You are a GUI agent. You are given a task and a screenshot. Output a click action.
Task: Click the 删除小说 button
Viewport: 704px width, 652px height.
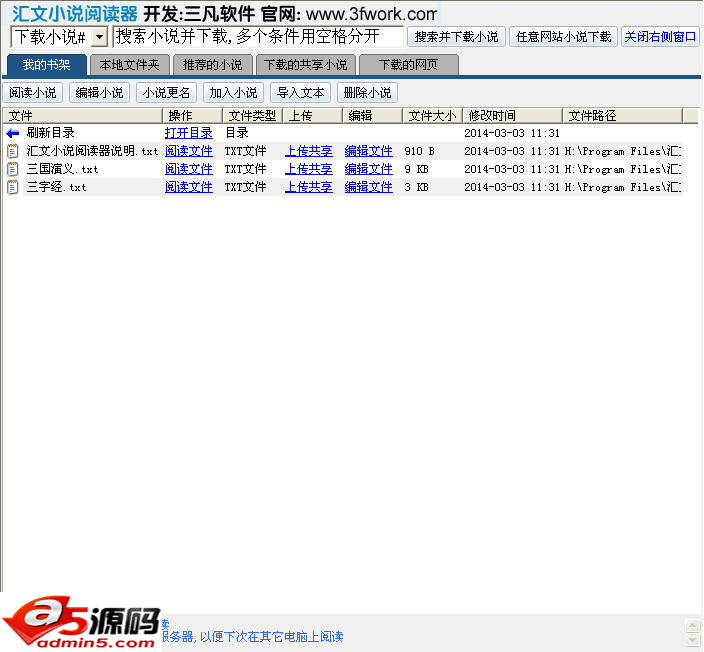[367, 93]
